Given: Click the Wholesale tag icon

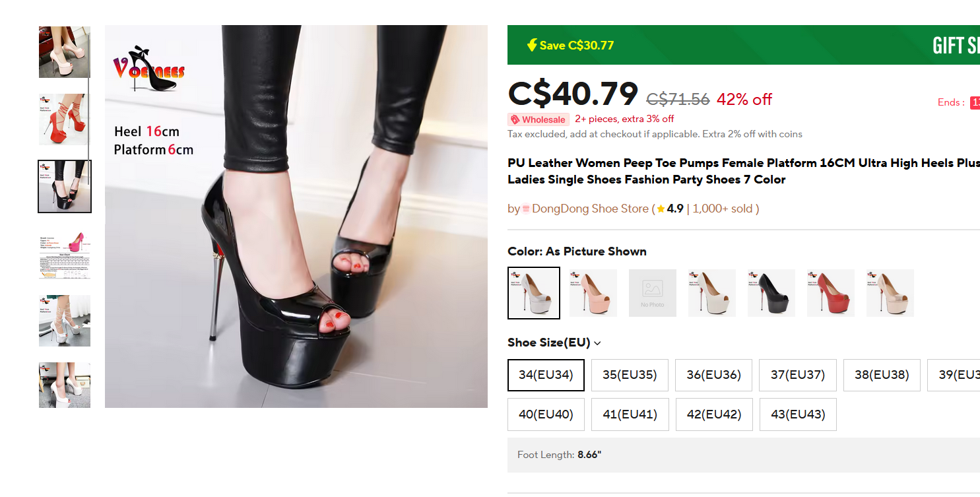Looking at the screenshot, I should pos(515,119).
